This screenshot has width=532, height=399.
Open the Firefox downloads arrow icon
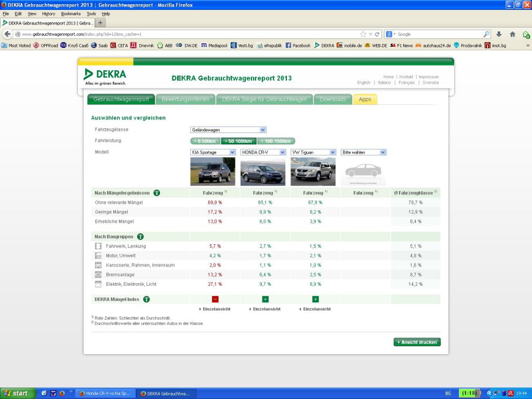pyautogui.click(x=499, y=34)
